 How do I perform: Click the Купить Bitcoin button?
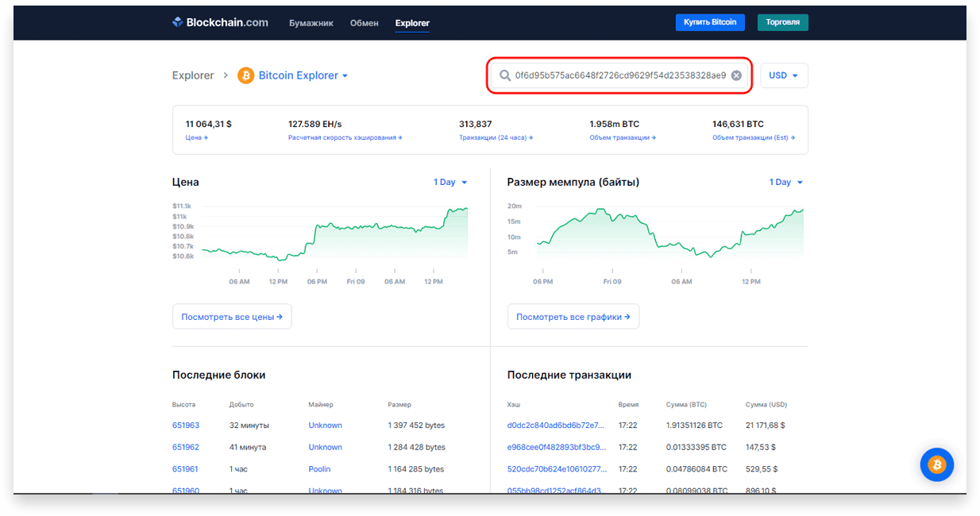[710, 22]
